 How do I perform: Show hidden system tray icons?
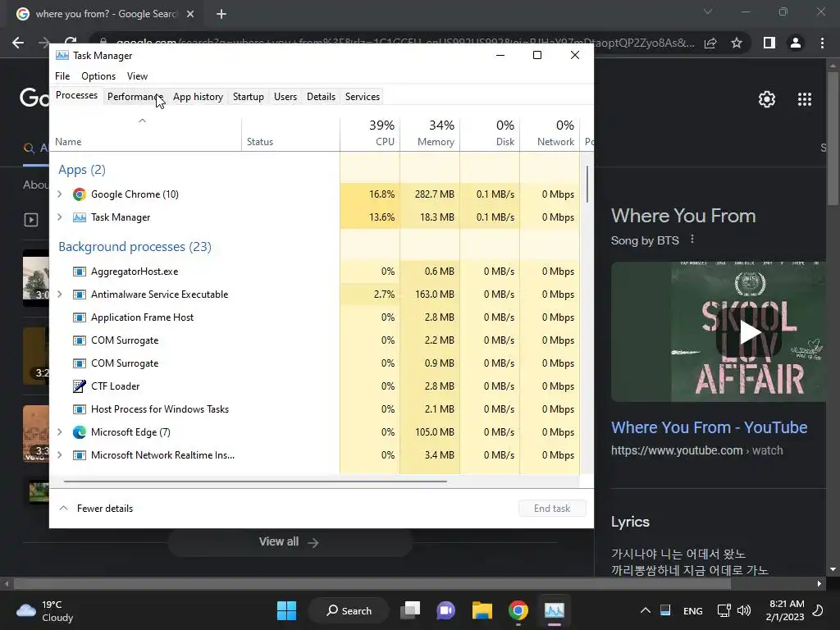[646, 610]
